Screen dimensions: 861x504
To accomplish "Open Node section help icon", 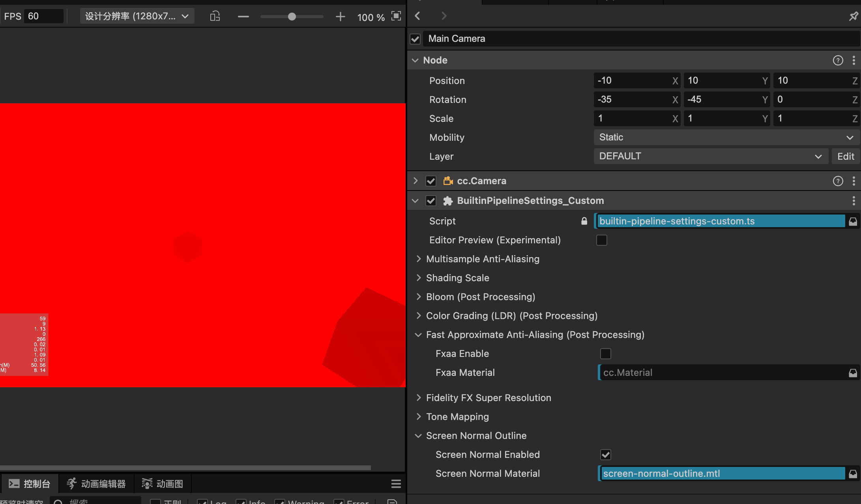I will [x=838, y=60].
